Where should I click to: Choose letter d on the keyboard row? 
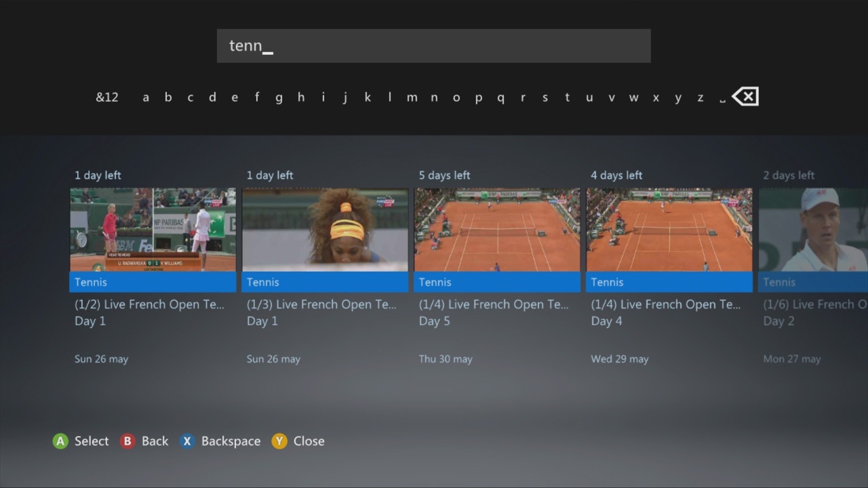(x=212, y=97)
